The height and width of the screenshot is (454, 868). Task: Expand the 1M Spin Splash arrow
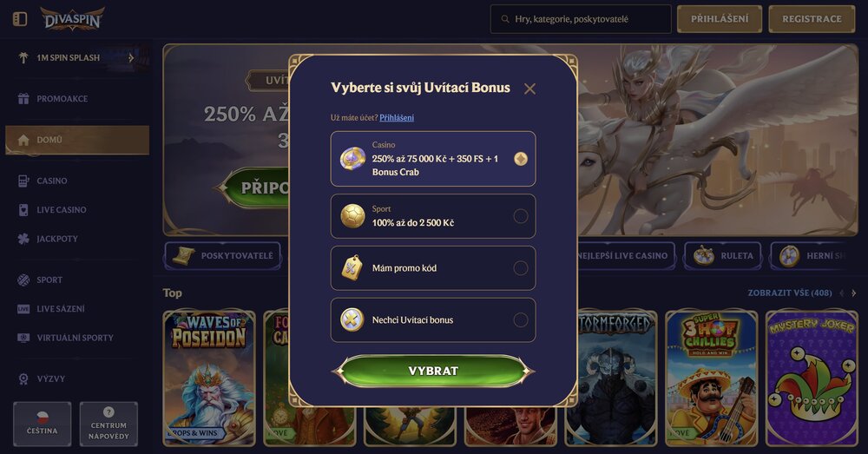pyautogui.click(x=131, y=57)
